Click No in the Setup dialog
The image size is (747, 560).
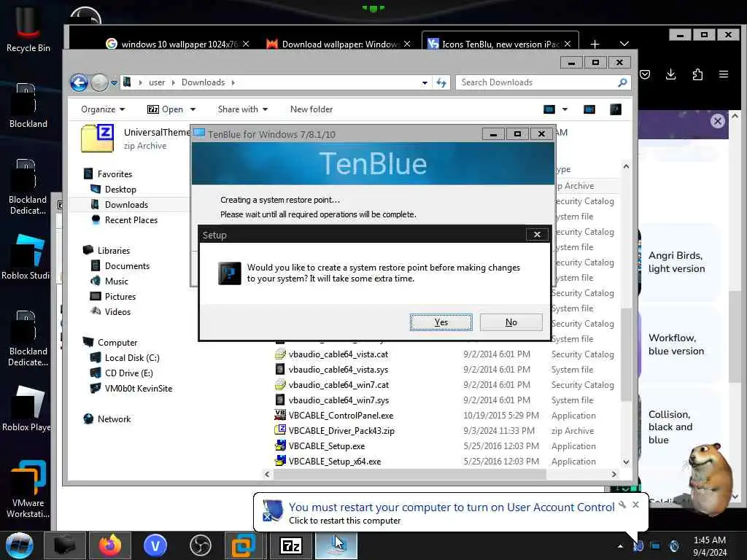point(511,322)
